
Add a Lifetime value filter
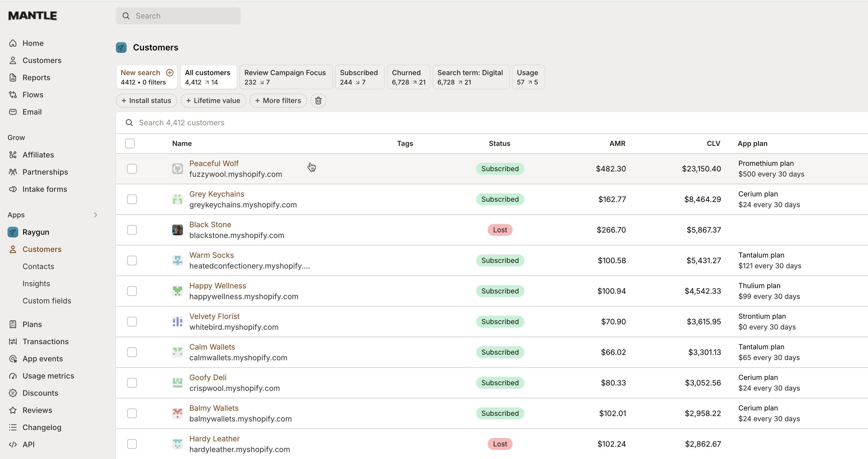[213, 100]
